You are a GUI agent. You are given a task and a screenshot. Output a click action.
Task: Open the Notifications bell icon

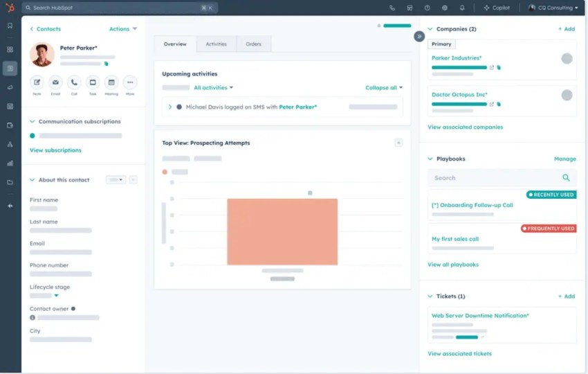pyautogui.click(x=462, y=8)
